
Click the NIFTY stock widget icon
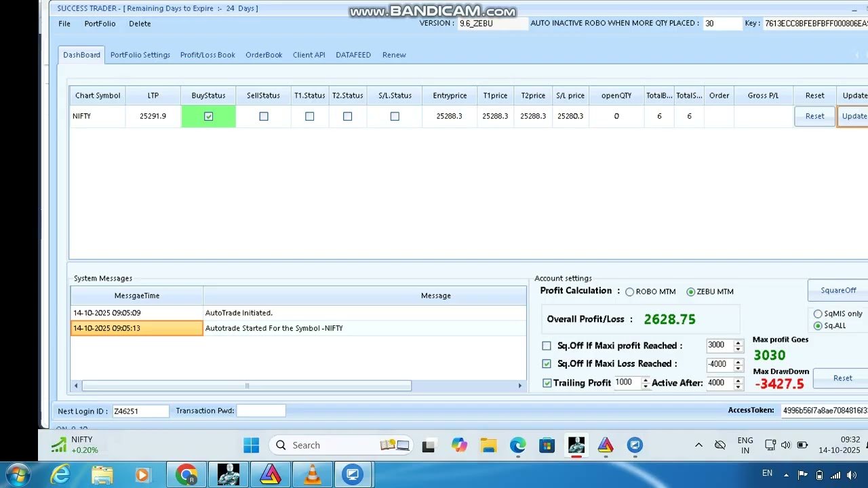pos(59,445)
